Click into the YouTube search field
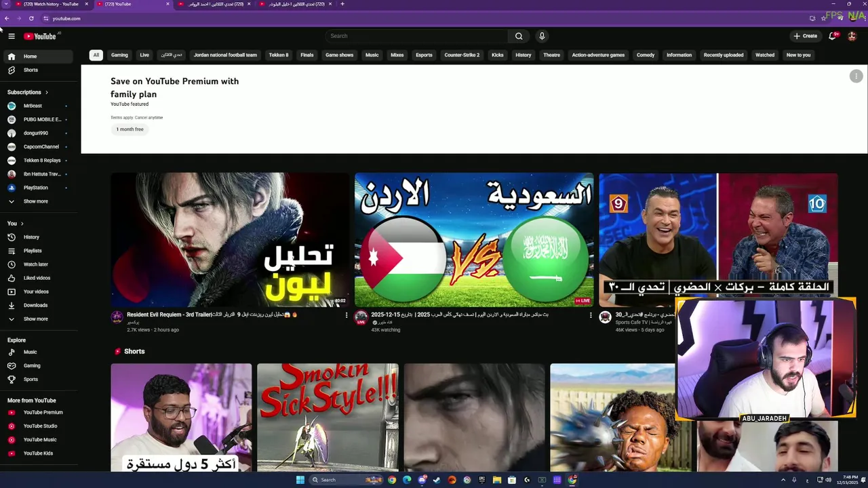The image size is (868, 488). [416, 36]
